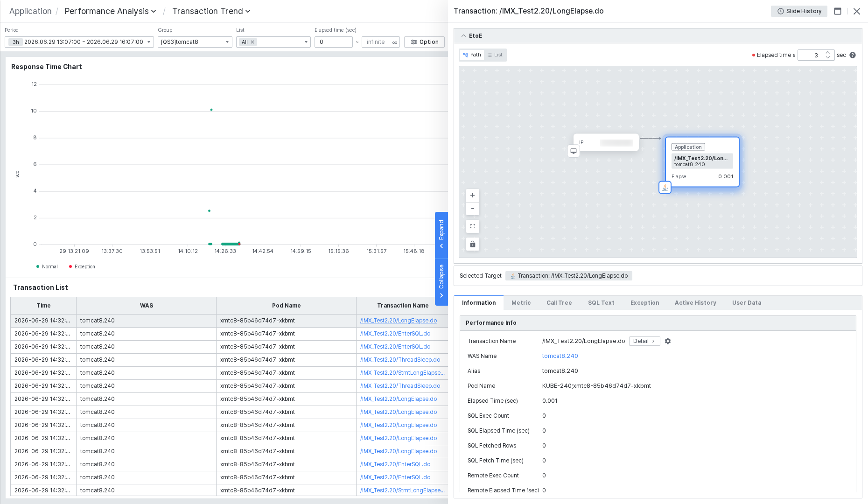Click the minimum elapsed time input field

coord(333,42)
